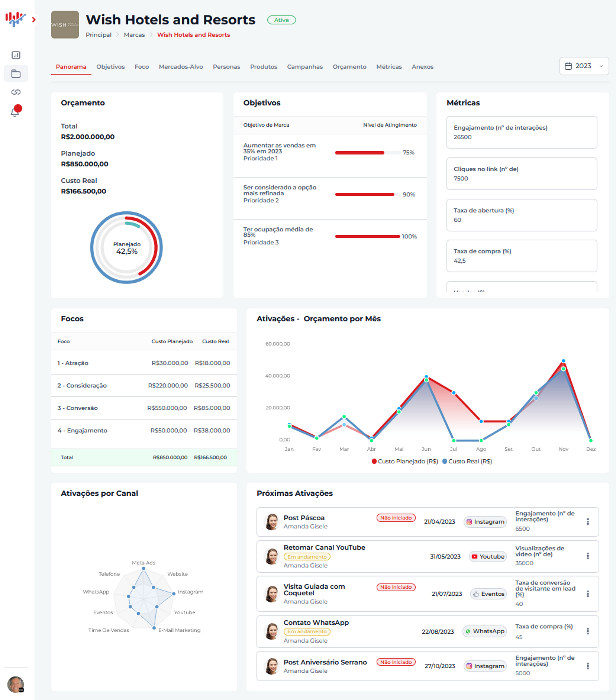
Task: Select the 4 - Engajamento focus row
Action: tap(144, 431)
